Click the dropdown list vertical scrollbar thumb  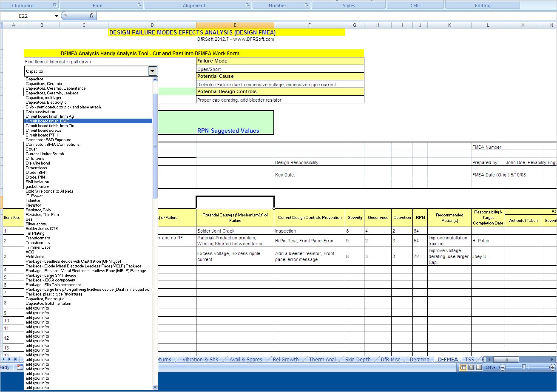pyautogui.click(x=155, y=146)
